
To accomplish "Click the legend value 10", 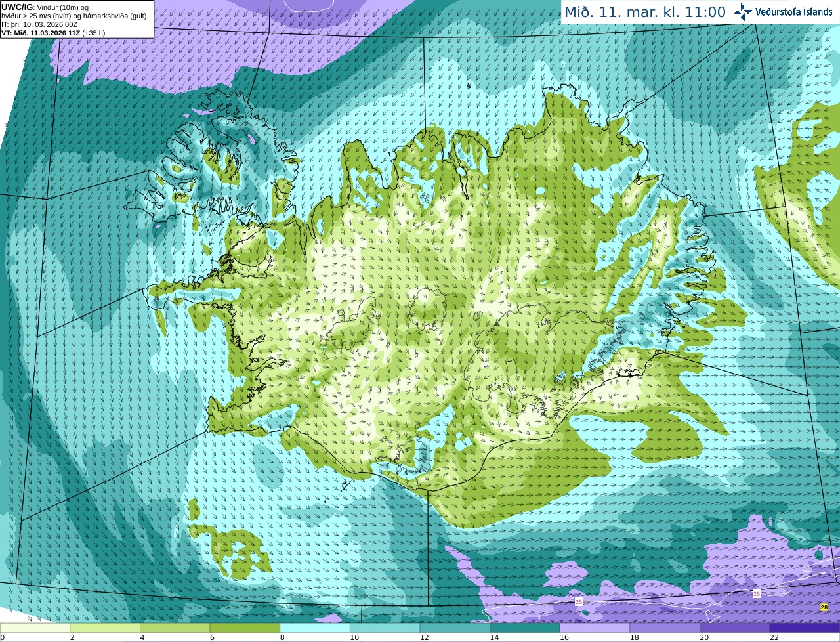I will pos(354,637).
